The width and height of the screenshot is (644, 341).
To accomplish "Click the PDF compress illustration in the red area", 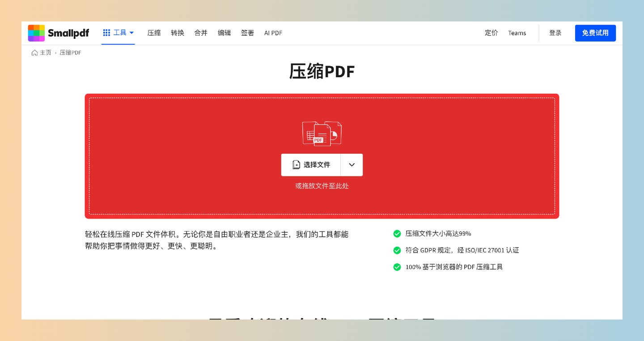I will [322, 133].
